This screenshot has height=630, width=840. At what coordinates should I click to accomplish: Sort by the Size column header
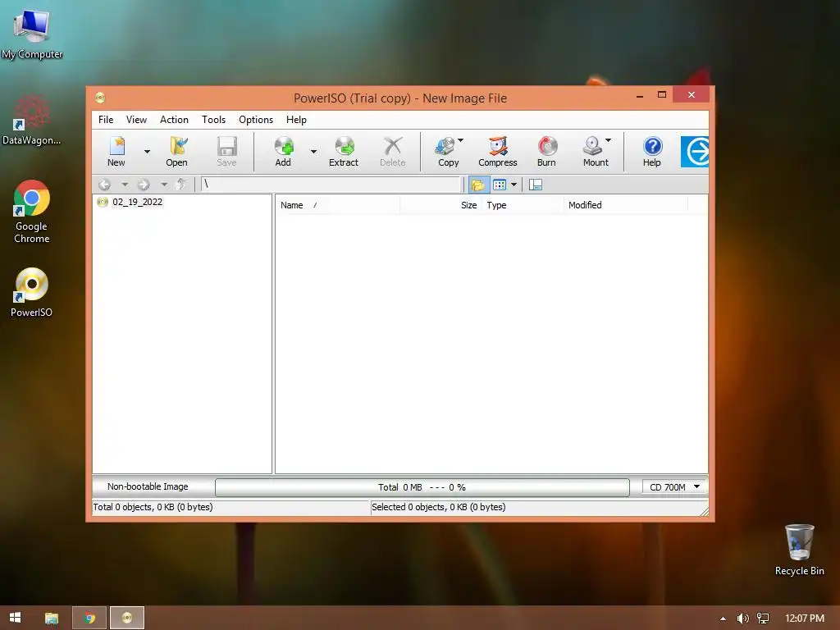click(x=441, y=205)
